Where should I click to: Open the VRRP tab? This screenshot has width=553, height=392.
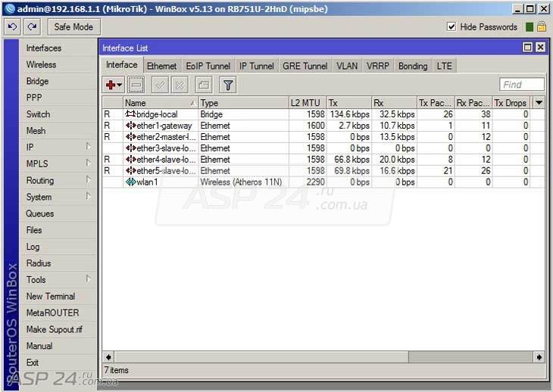(377, 66)
